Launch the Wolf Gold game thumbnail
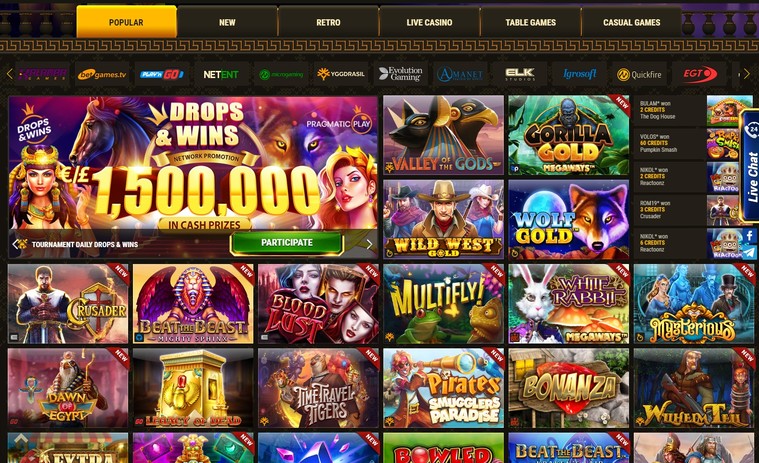Screen dimensions: 759x463 pyautogui.click(x=569, y=220)
